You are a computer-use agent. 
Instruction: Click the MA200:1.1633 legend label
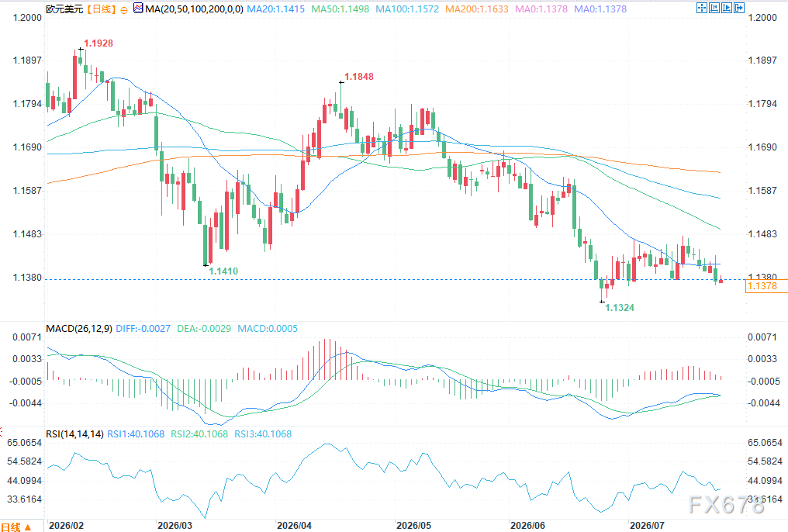(477, 9)
